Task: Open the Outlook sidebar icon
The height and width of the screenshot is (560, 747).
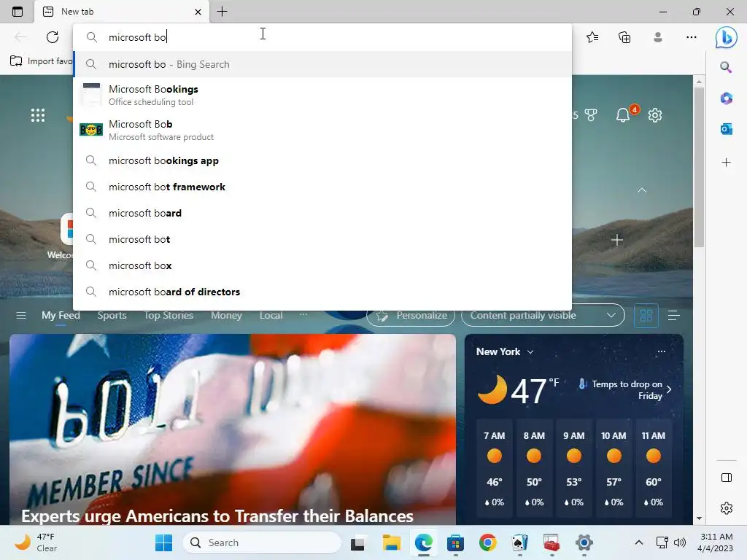Action: point(726,129)
